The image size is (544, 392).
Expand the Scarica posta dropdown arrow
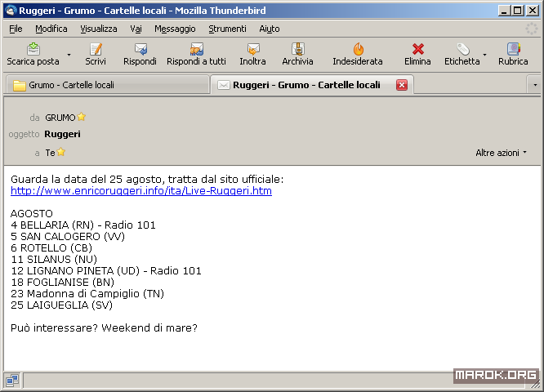pyautogui.click(x=69, y=56)
